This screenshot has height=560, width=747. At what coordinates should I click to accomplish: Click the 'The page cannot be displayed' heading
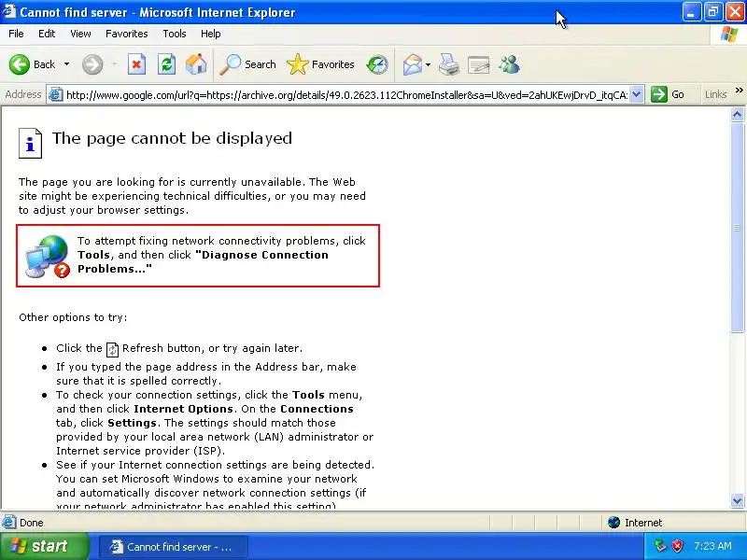172,138
